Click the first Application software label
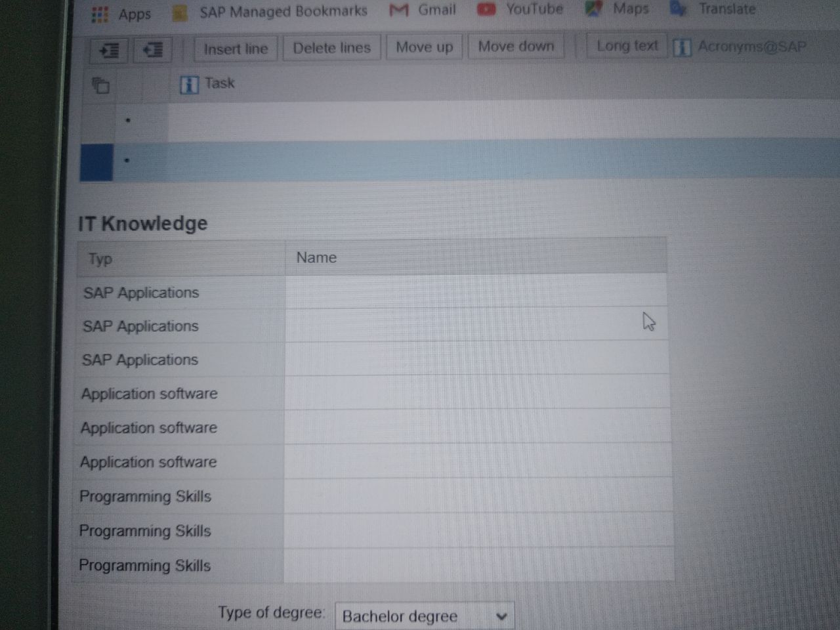This screenshot has height=630, width=840. (x=149, y=394)
